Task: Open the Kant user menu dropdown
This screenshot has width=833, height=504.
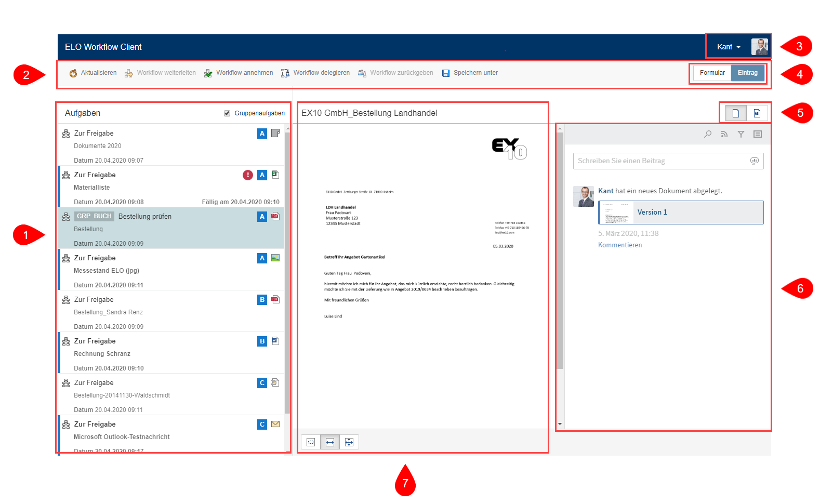Action: coord(729,47)
